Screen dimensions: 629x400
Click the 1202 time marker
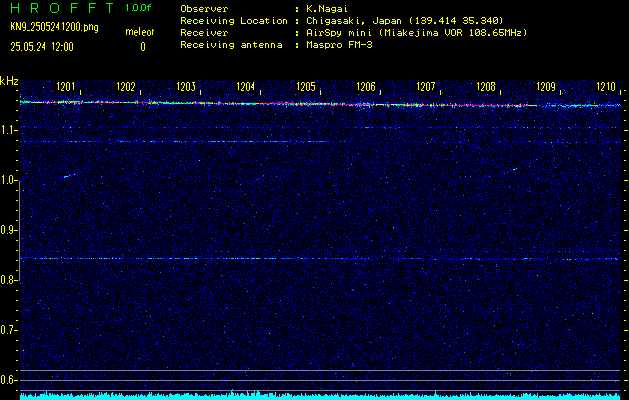coord(126,87)
